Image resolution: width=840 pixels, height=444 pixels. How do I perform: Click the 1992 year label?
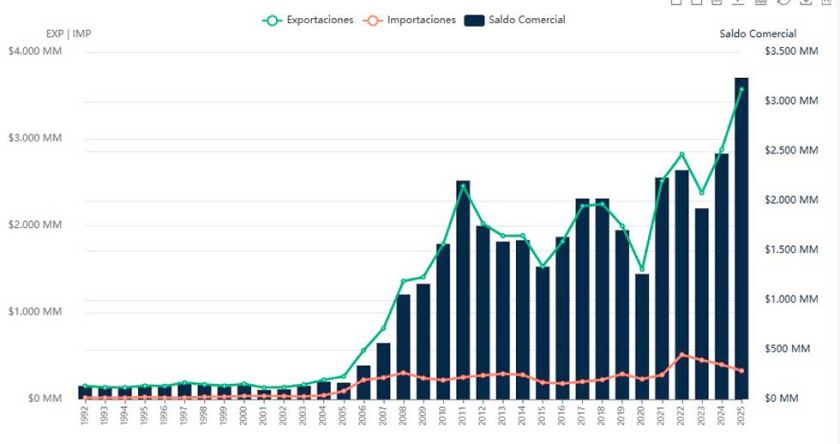click(85, 415)
